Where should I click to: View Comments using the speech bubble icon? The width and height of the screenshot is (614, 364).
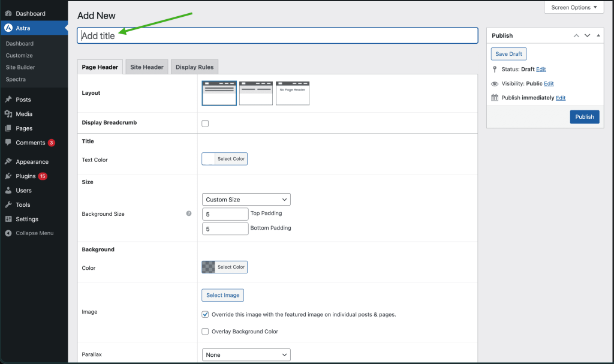(x=8, y=143)
